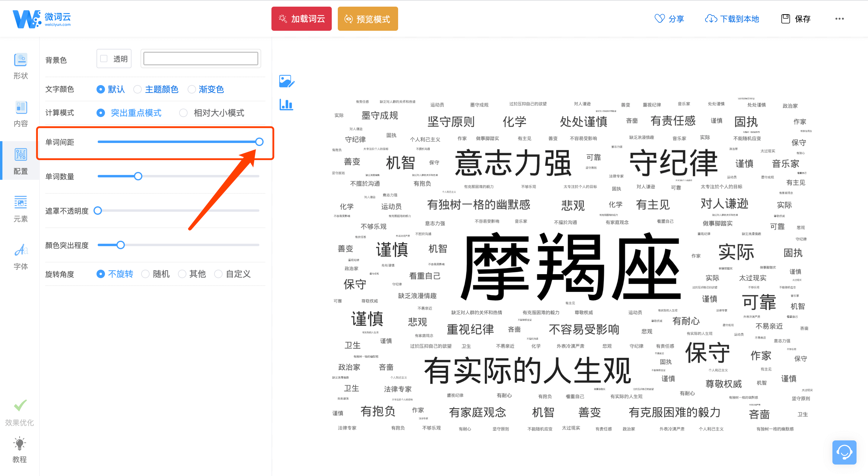Screen dimensions: 868x476
Task: Click the 预览模式 button
Action: tap(368, 19)
